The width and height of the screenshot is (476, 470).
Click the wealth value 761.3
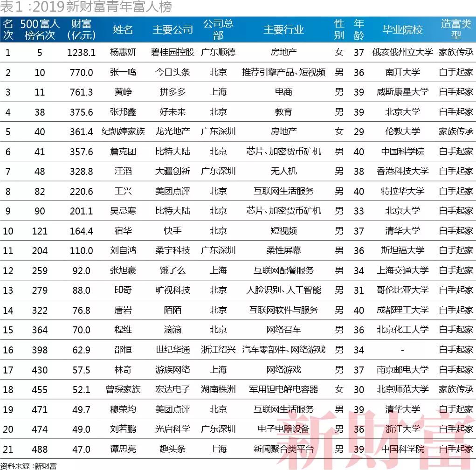tap(82, 92)
